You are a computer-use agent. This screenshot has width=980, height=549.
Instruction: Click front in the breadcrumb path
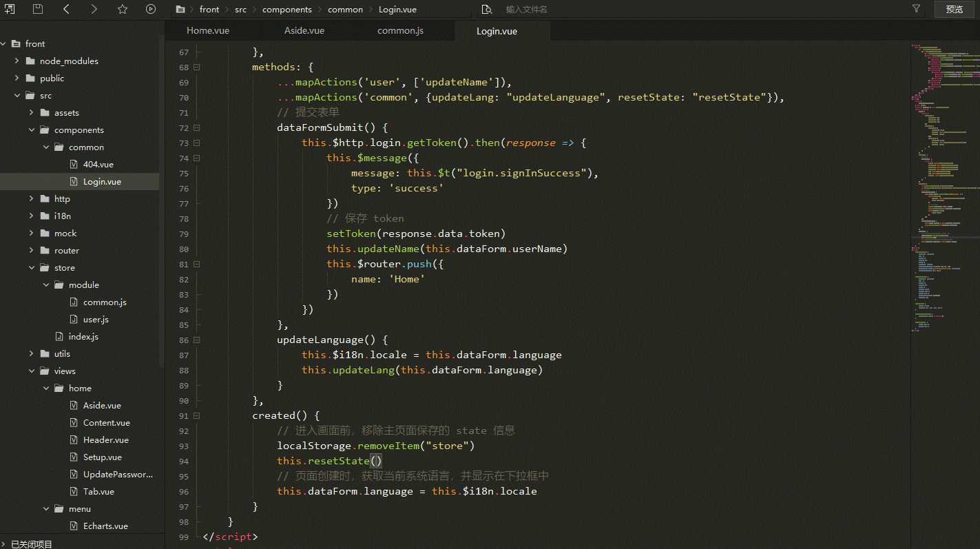pyautogui.click(x=209, y=10)
